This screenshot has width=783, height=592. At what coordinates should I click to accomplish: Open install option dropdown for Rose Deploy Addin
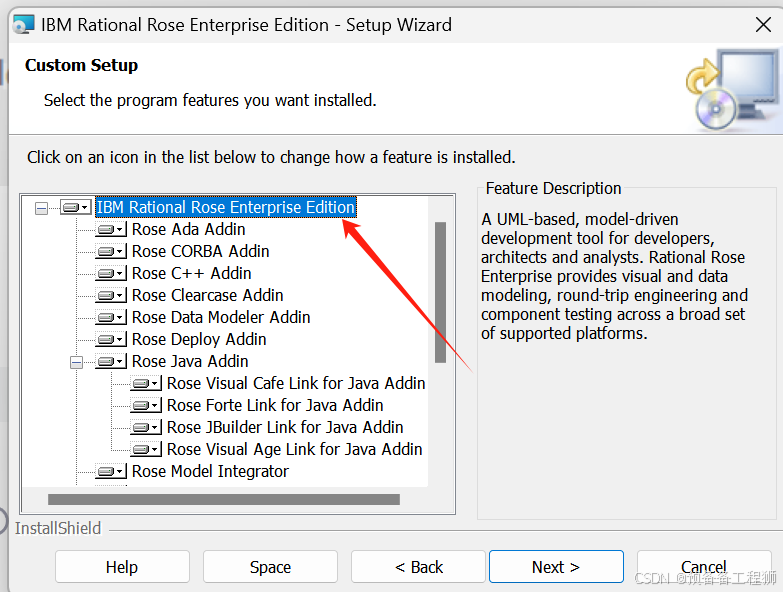pos(111,339)
